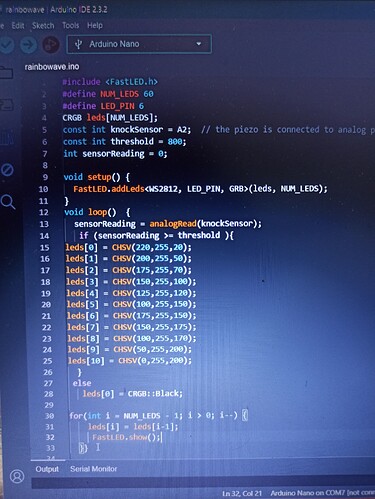Screen dimensions: 375x499
Task: Click the leds[0] = CHSV(220,255,20) line
Action: tap(129, 247)
